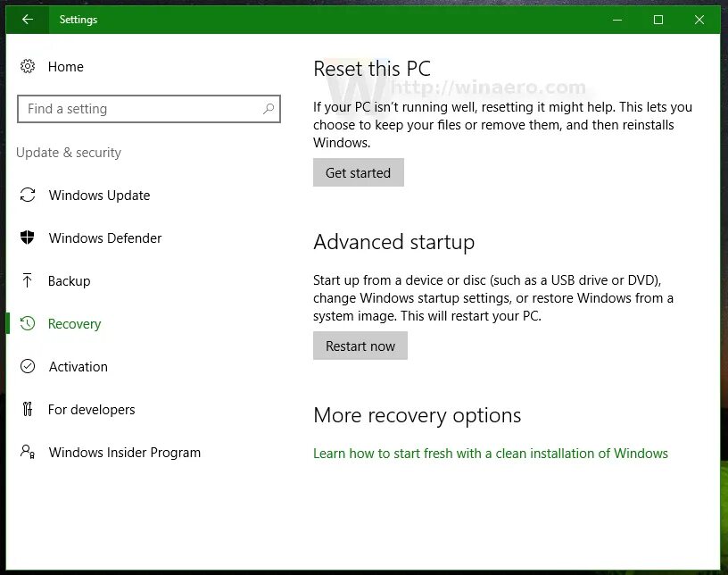The width and height of the screenshot is (728, 575).
Task: Close the Settings window
Action: click(699, 20)
